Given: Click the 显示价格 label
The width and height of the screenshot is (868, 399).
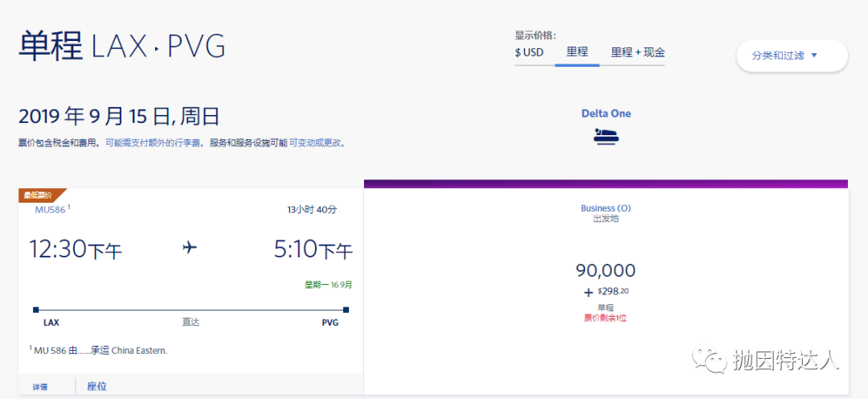Looking at the screenshot, I should [535, 36].
